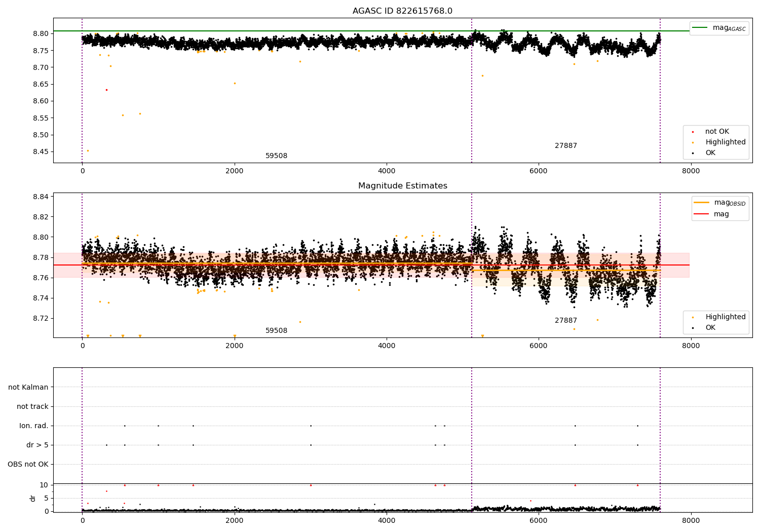This screenshot has width=760, height=532.
Task: Click the orange outlier point near 8.45 in top plot
Action: 88,150
